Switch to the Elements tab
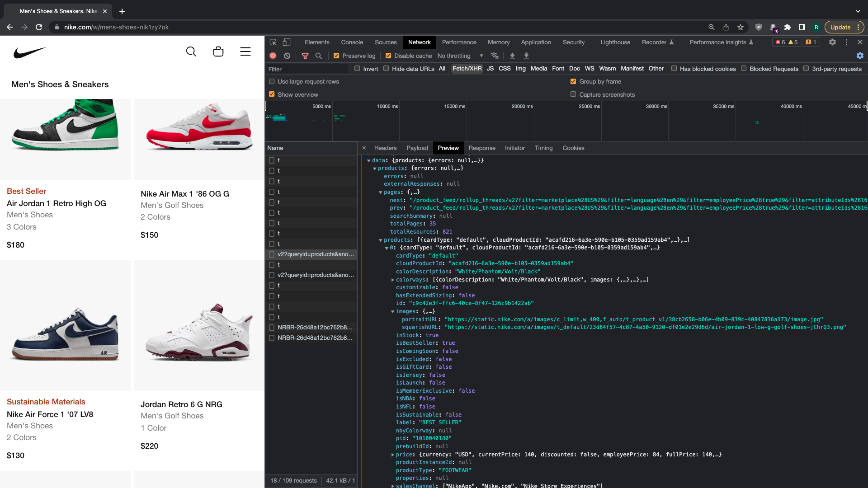Screen dimensions: 868x488 (317, 42)
